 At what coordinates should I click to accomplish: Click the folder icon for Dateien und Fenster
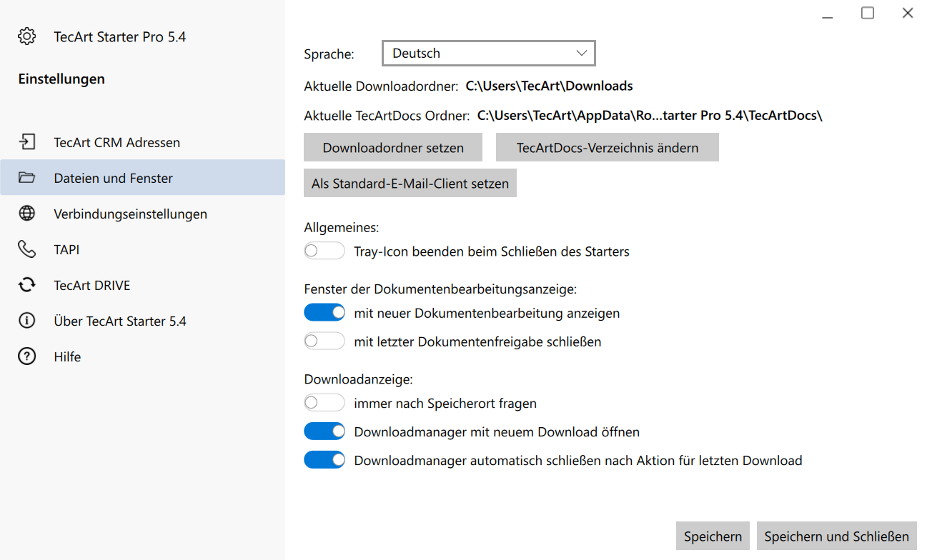coord(26,178)
